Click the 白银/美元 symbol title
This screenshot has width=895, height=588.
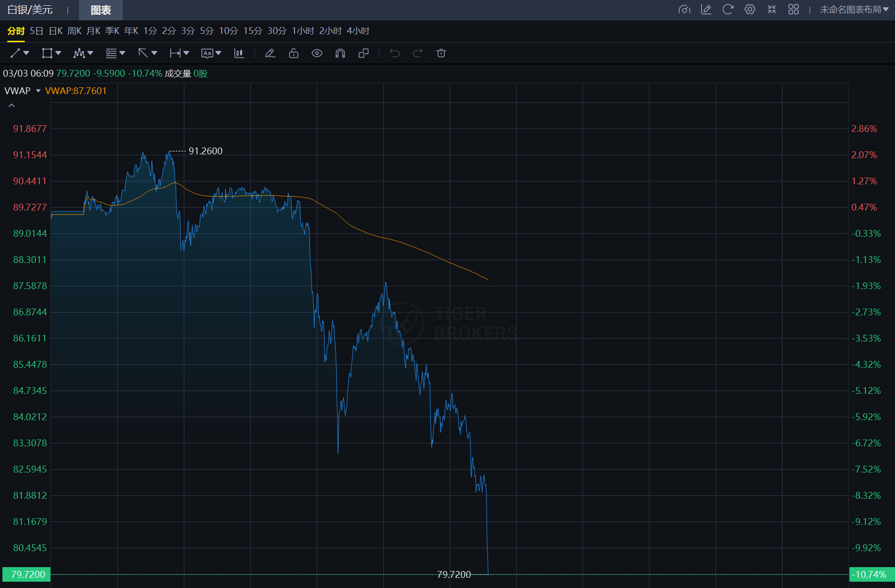pyautogui.click(x=30, y=10)
